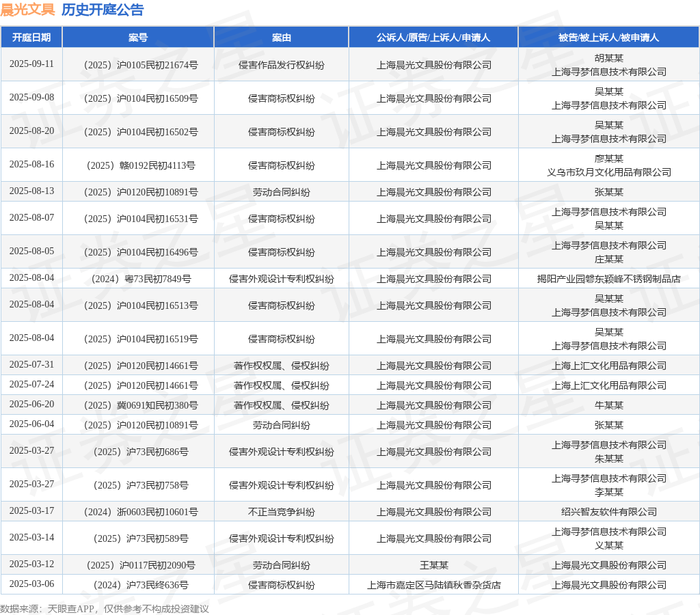Click the date 2025-07-31
Viewport: 700px width, 615px height.
31,365
